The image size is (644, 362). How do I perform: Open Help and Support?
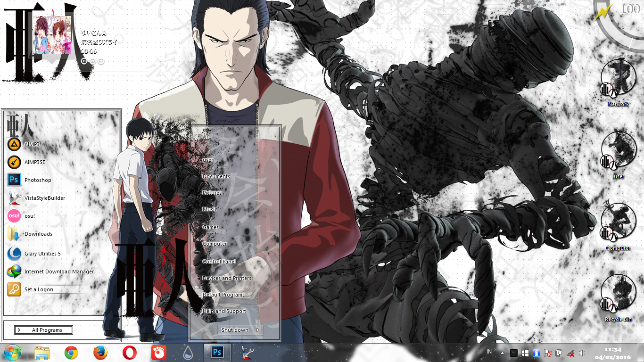point(224,311)
